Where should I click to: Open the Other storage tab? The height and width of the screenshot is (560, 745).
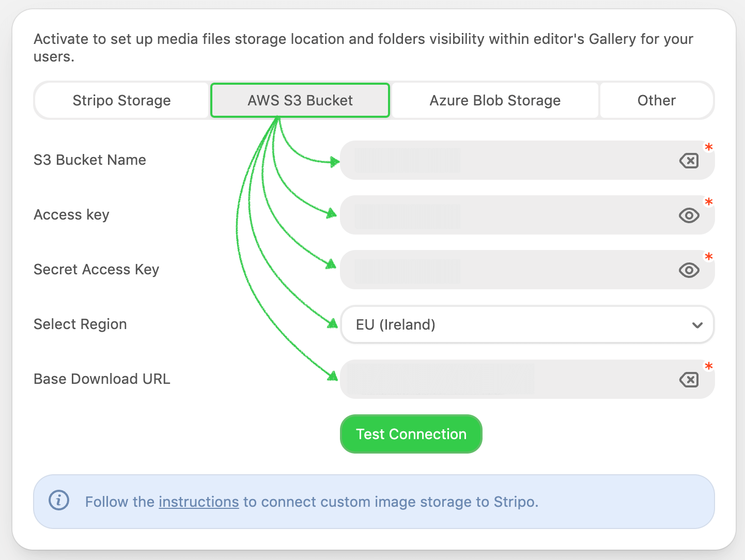656,100
